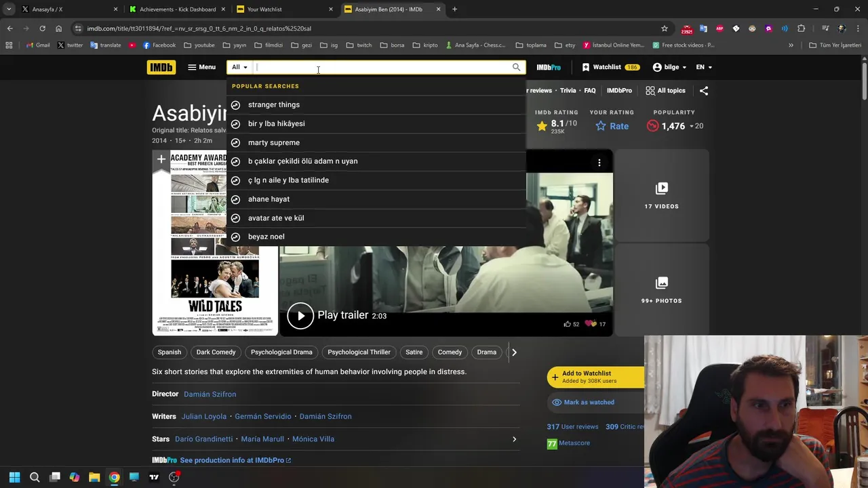This screenshot has width=868, height=488.
Task: Click the share icon
Action: point(704,90)
